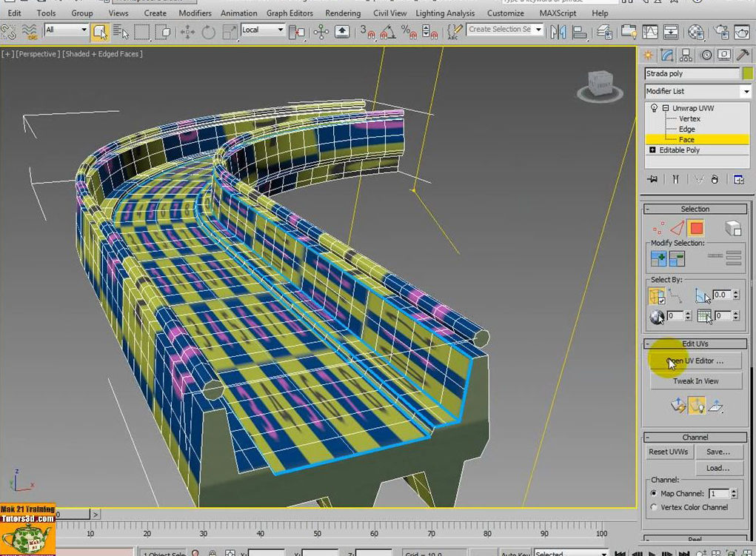
Task: Select the Vertex sub-object level
Action: [x=689, y=118]
